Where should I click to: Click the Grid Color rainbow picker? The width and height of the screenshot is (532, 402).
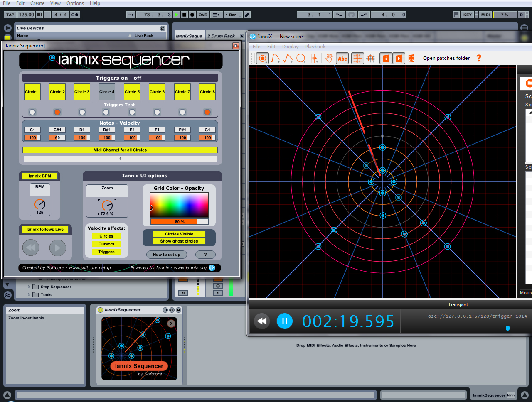pyautogui.click(x=179, y=205)
